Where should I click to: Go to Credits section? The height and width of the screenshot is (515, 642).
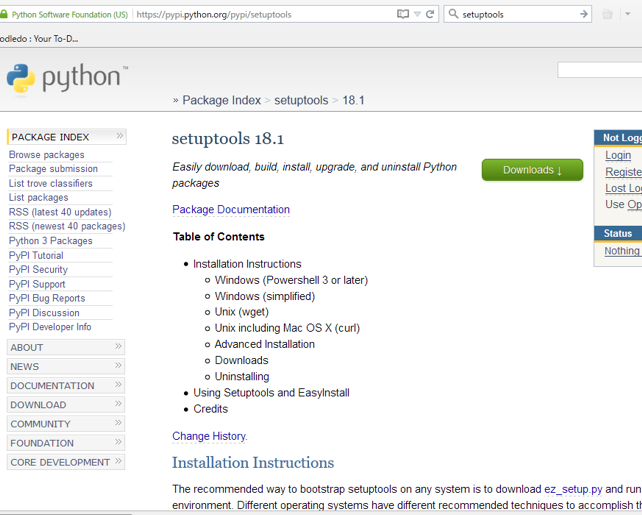pos(210,409)
